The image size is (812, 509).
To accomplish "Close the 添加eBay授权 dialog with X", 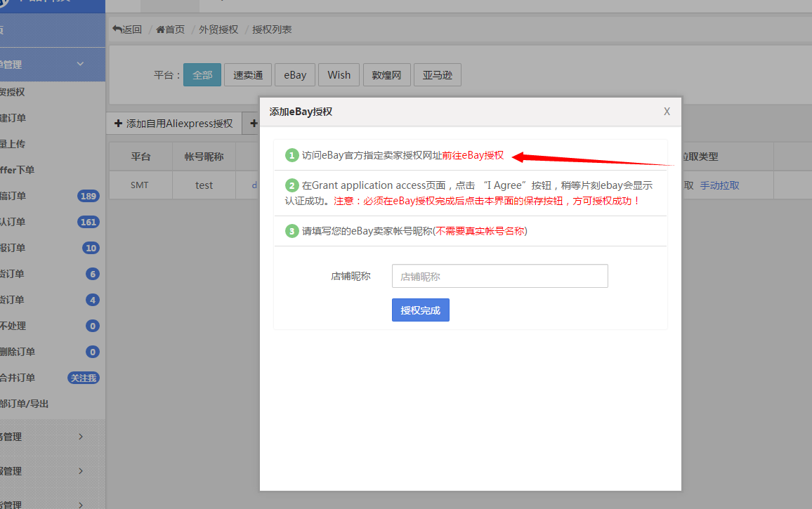I will click(x=667, y=112).
